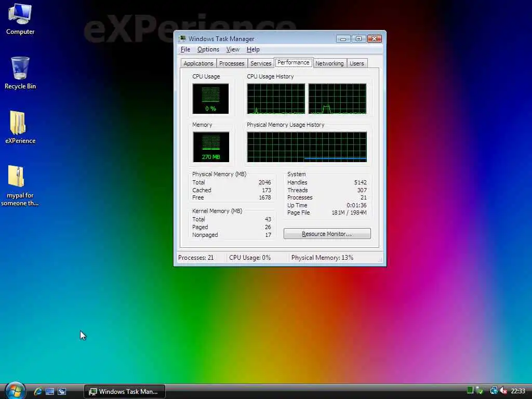Switch to the Users tab
532x399 pixels.
pos(357,63)
